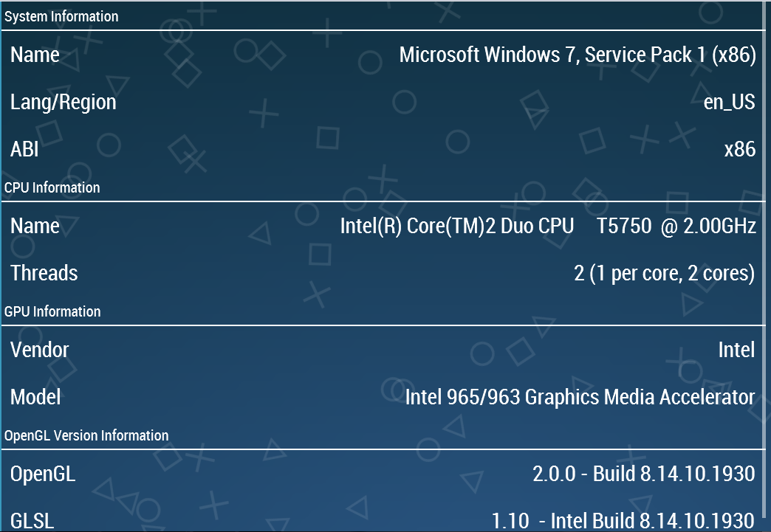Click the OpenGL row label
The image size is (771, 532).
pos(43,474)
